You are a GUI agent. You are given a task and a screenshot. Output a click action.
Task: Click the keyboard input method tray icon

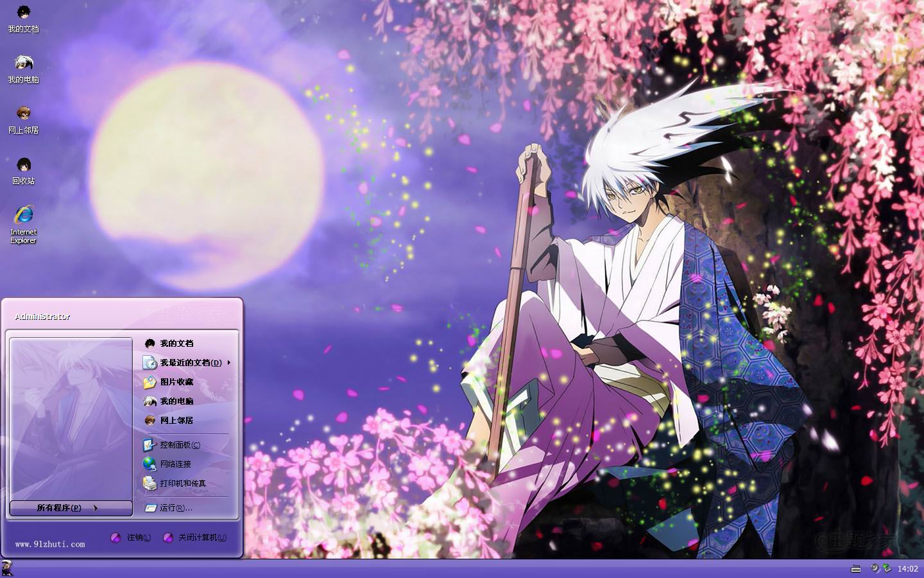click(x=856, y=568)
